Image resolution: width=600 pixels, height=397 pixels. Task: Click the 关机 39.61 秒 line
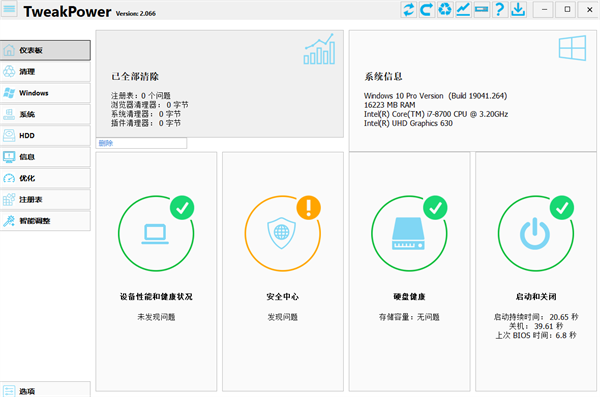click(x=536, y=326)
